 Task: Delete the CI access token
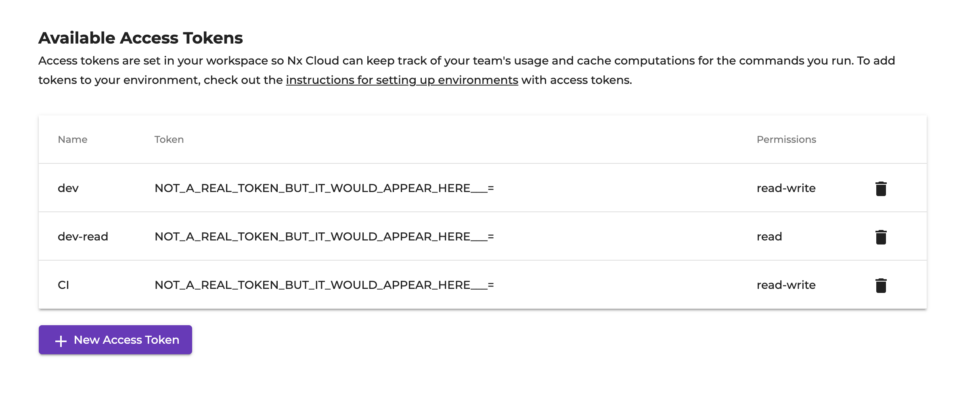tap(881, 285)
